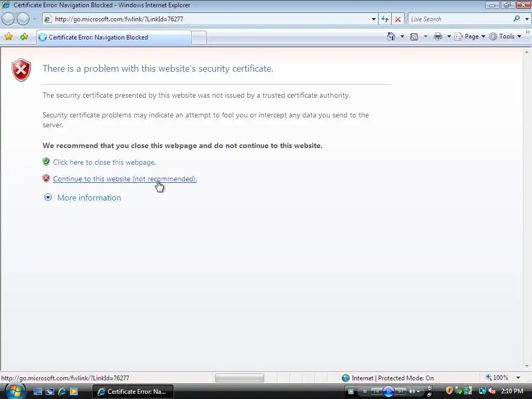This screenshot has height=399, width=532.
Task: Click the Home page icon
Action: point(391,36)
